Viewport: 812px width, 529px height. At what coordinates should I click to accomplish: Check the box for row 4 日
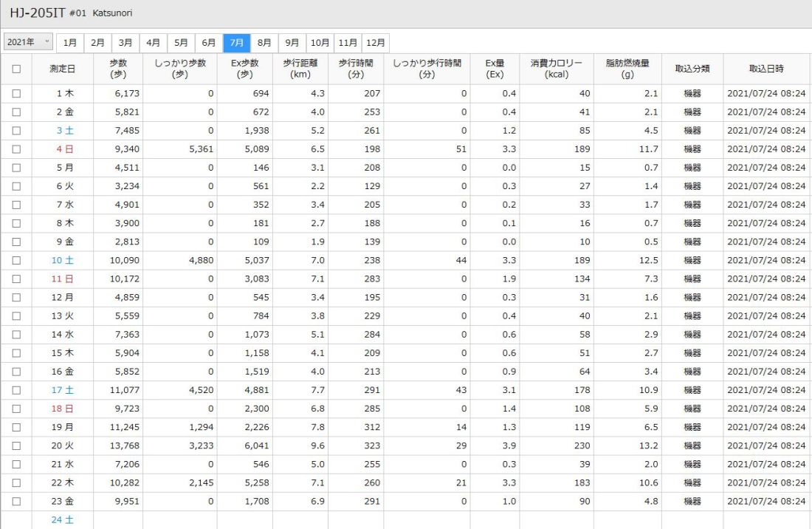click(16, 149)
